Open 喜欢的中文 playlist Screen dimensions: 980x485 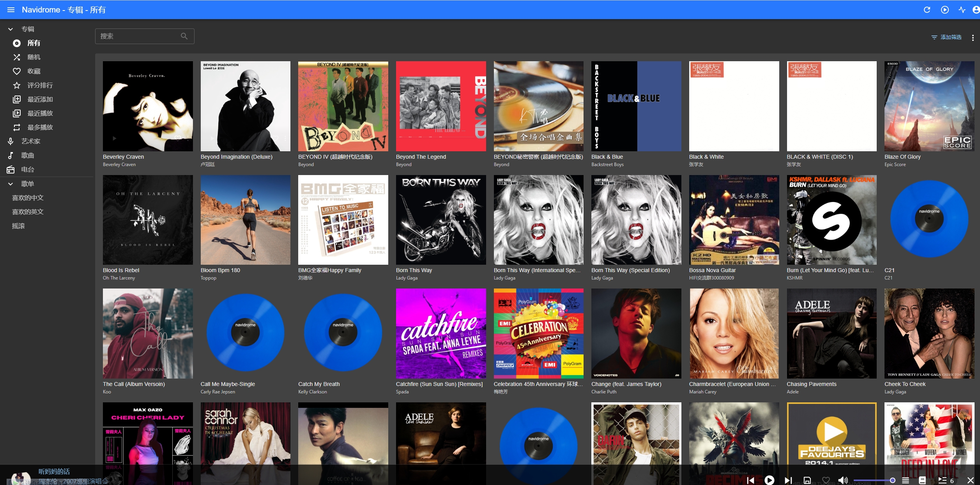[x=28, y=198]
